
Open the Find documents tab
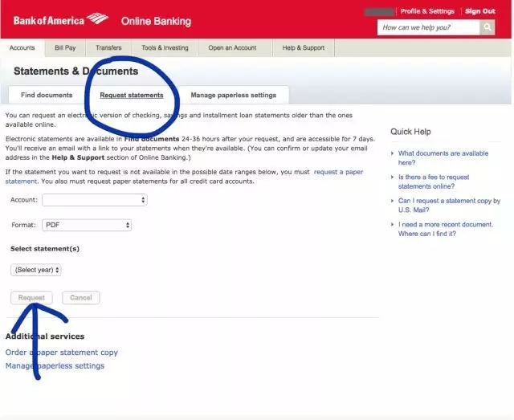[47, 96]
